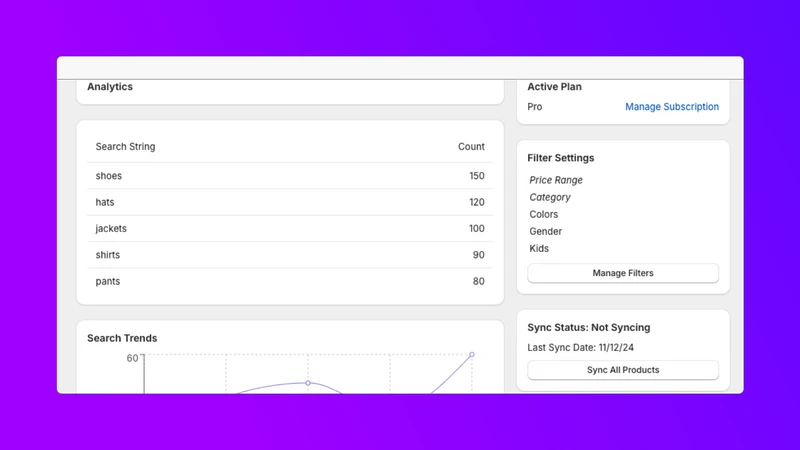Click the Category filter entry
This screenshot has width=800, height=450.
549,197
